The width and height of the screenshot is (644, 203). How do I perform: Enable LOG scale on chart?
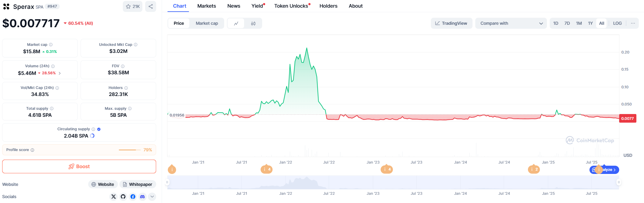click(617, 24)
